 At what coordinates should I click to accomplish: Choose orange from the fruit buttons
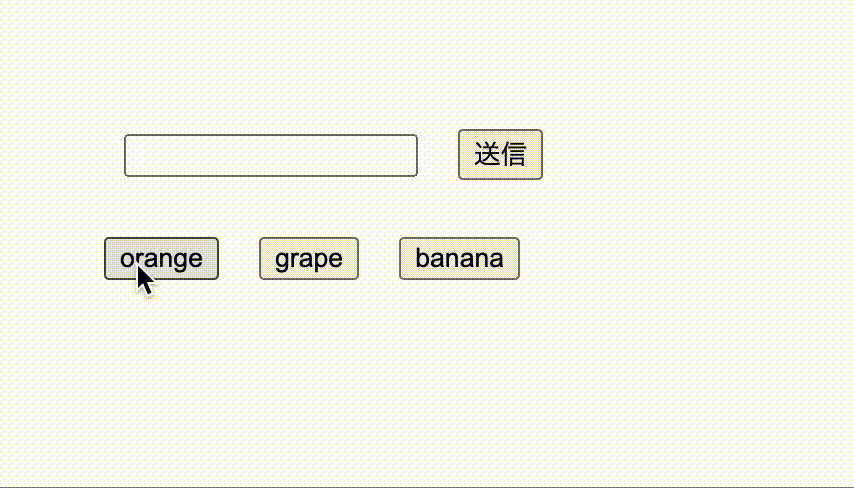[x=161, y=258]
